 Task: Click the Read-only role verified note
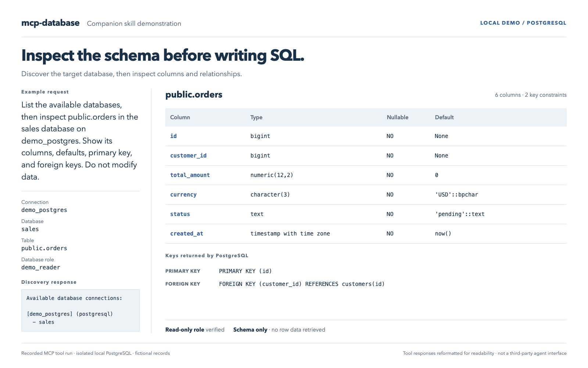coord(195,330)
